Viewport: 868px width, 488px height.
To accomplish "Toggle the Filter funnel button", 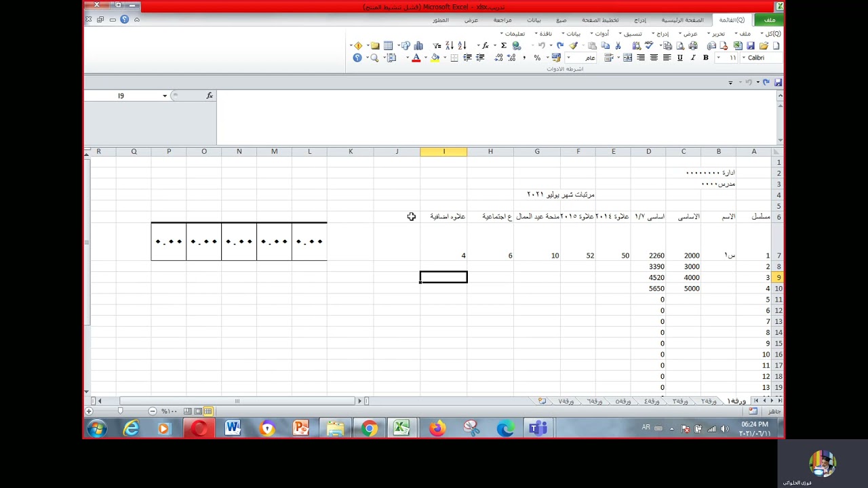I will pyautogui.click(x=436, y=45).
